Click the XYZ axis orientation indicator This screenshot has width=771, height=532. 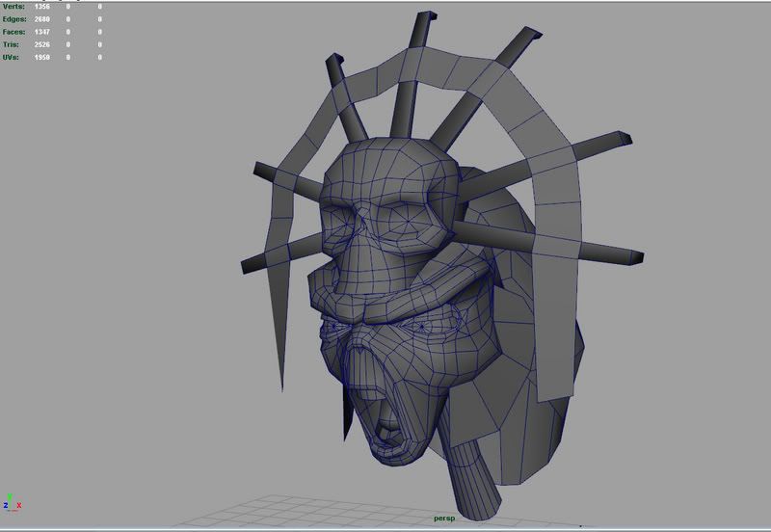click(12, 502)
